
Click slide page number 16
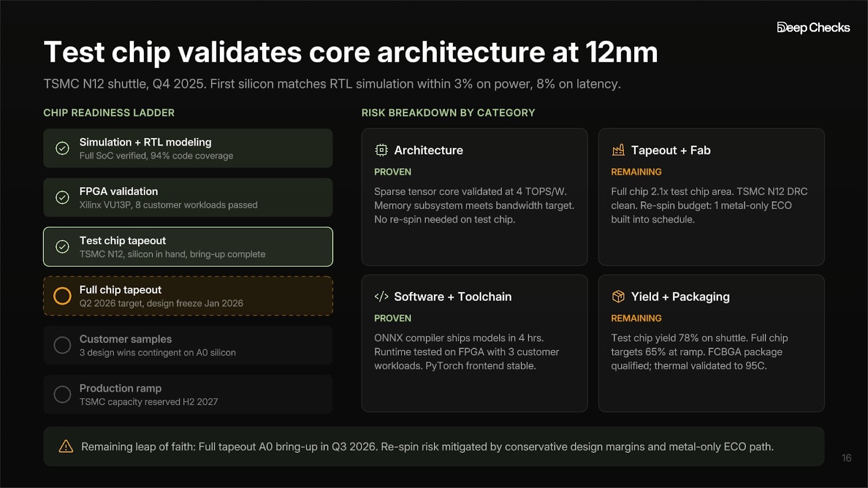pyautogui.click(x=846, y=458)
